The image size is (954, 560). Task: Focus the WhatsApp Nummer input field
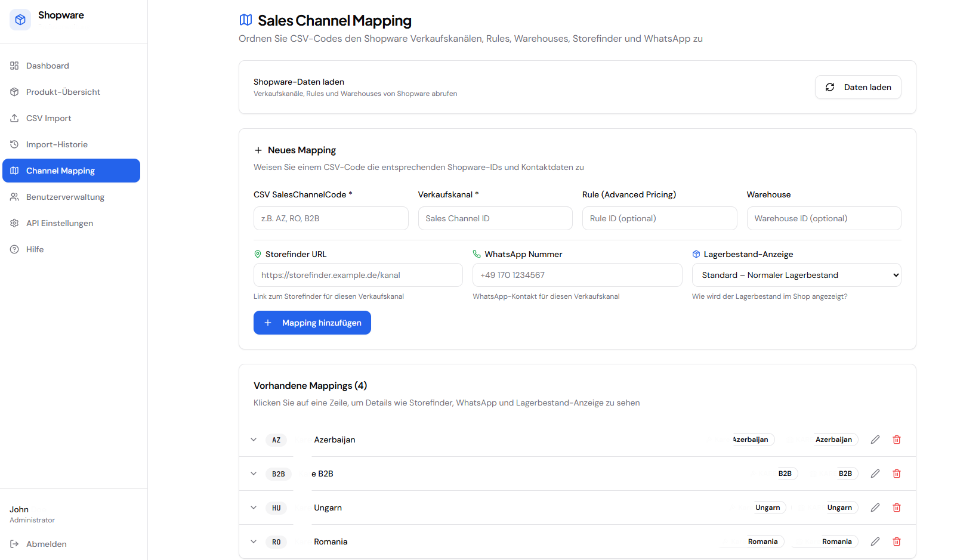coord(578,275)
